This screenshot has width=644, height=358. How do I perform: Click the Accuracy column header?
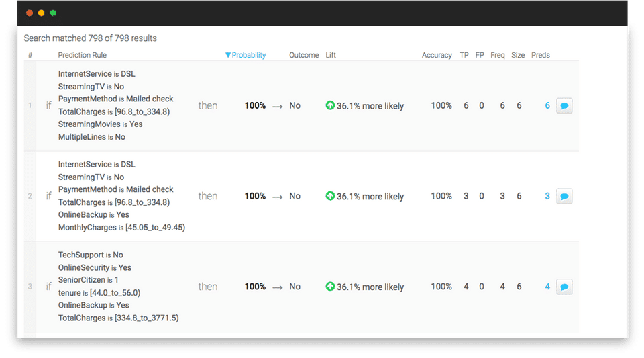pyautogui.click(x=437, y=55)
